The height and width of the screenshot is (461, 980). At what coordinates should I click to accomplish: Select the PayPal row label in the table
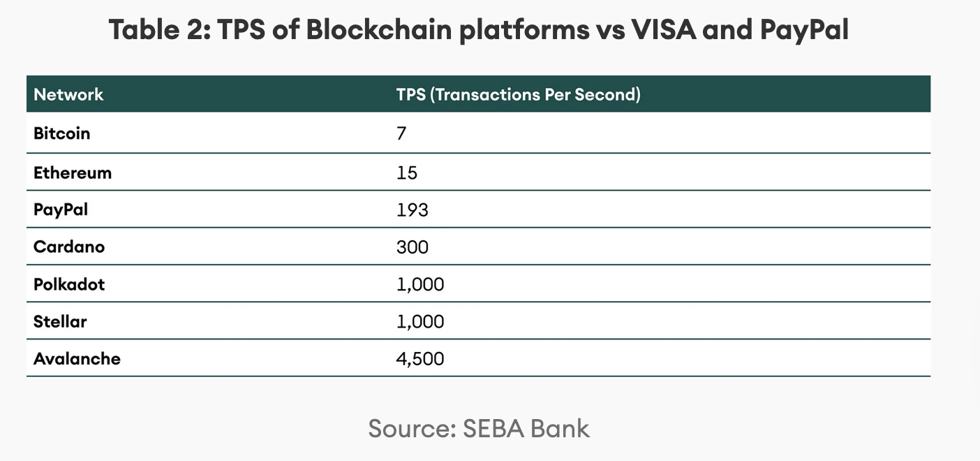[x=61, y=210]
